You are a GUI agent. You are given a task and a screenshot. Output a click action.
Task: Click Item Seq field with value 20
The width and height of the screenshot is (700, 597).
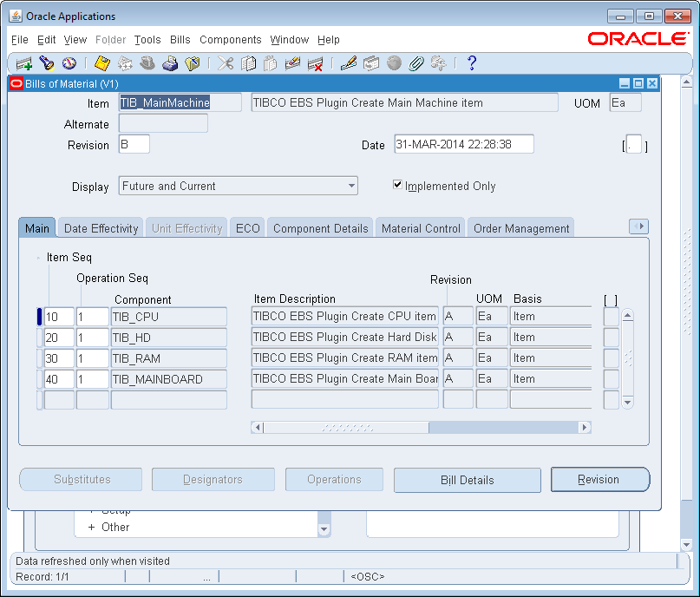[59, 338]
